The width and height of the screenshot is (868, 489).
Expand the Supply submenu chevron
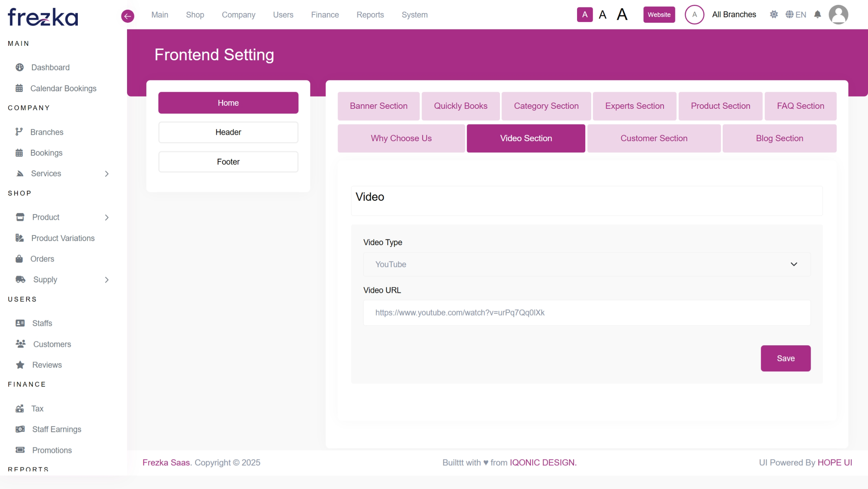[x=107, y=280]
